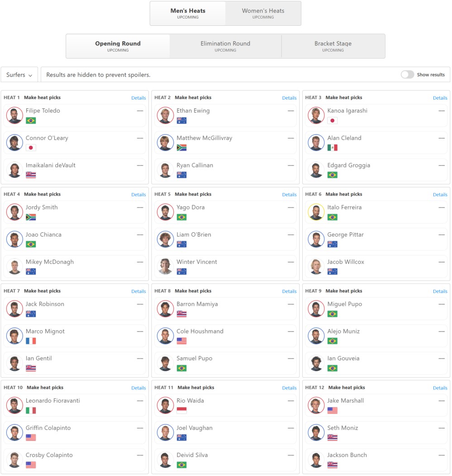Image resolution: width=452 pixels, height=476 pixels.
Task: Select Ryan Callinan's name
Action: pos(195,165)
